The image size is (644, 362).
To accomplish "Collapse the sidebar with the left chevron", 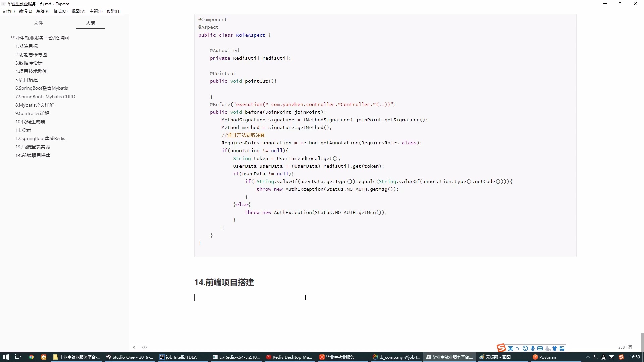I will [x=134, y=347].
